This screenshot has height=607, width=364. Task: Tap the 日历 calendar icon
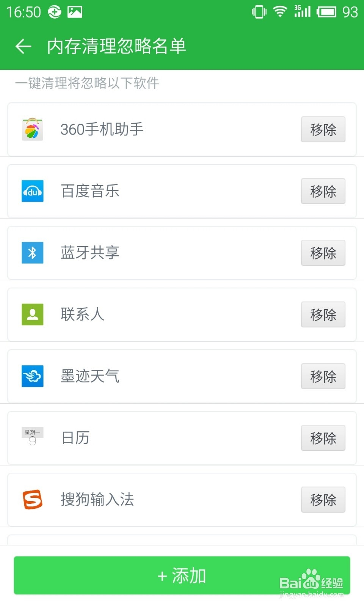33,437
